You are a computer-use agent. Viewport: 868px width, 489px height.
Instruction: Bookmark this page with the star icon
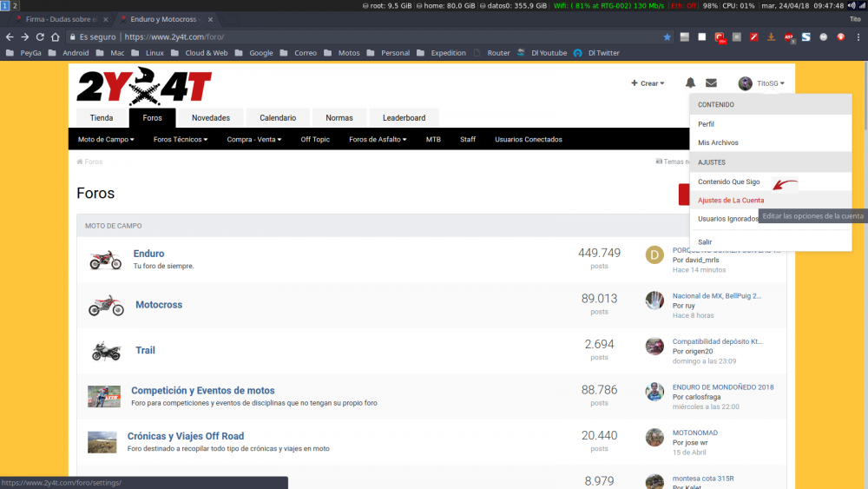pos(667,36)
